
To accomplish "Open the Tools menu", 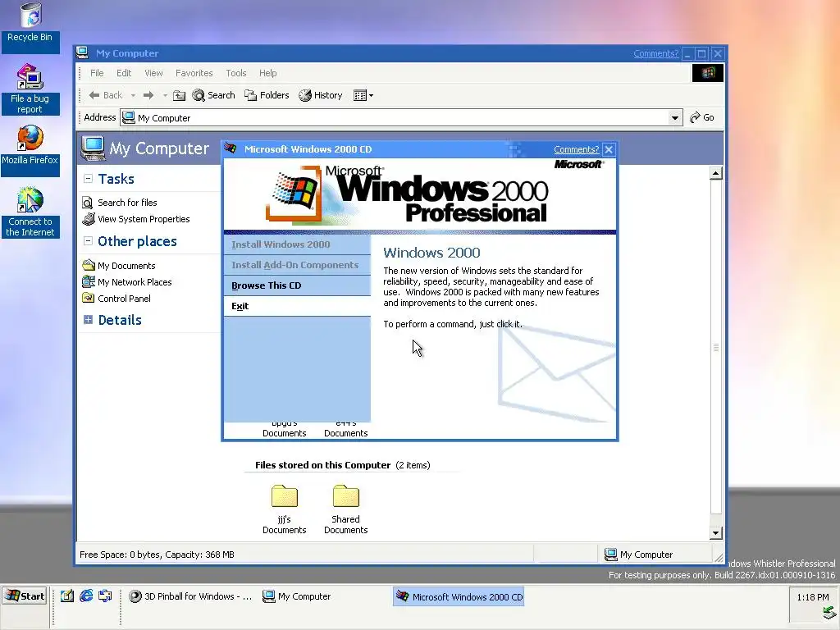I will click(x=235, y=73).
